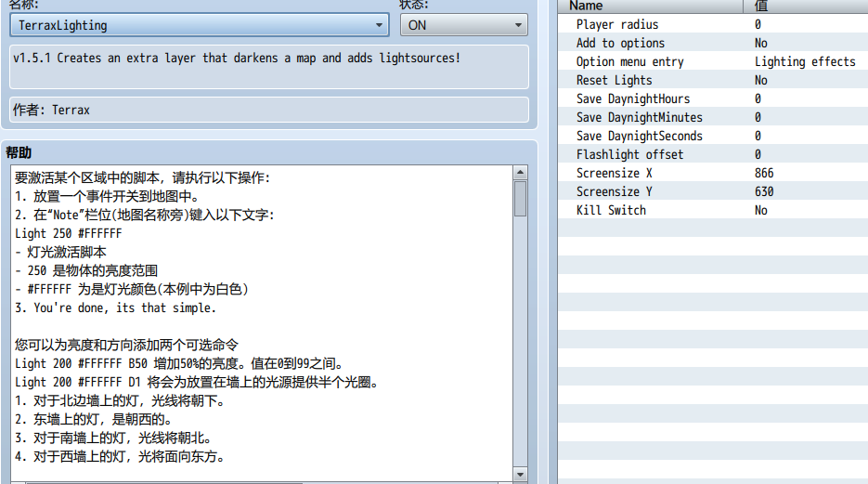Click the help text scrollbar down arrow
This screenshot has height=484, width=868.
(x=520, y=474)
